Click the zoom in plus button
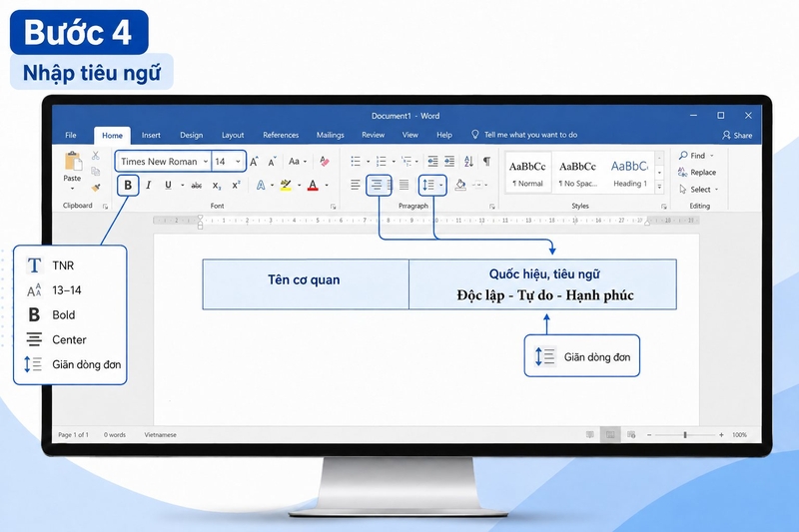799x532 pixels. [721, 435]
